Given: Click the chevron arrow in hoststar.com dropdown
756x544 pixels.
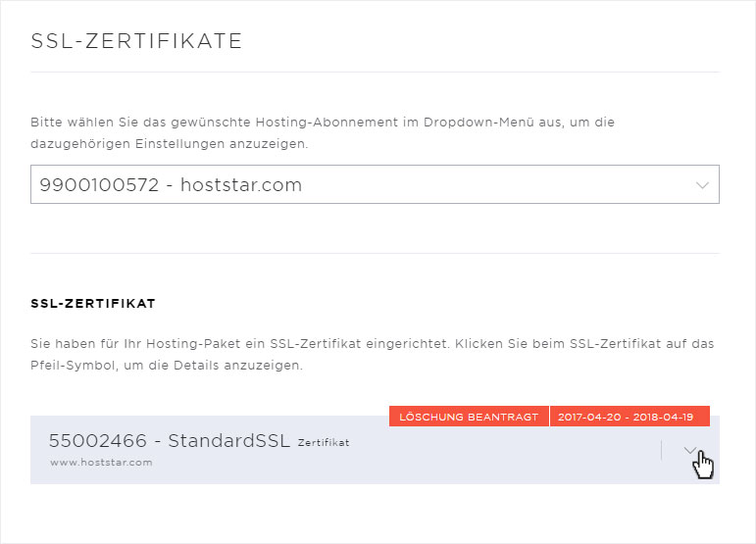Looking at the screenshot, I should (x=702, y=185).
